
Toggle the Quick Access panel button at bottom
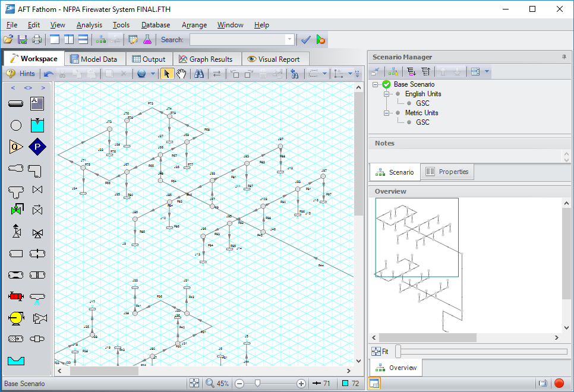[x=374, y=383]
